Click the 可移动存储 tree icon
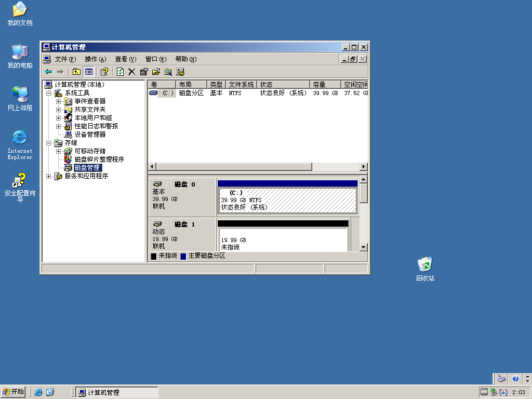532x399 pixels. (x=68, y=151)
